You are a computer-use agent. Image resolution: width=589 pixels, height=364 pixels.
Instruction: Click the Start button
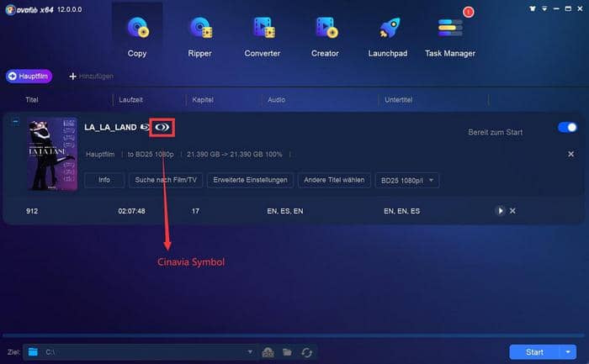(534, 352)
